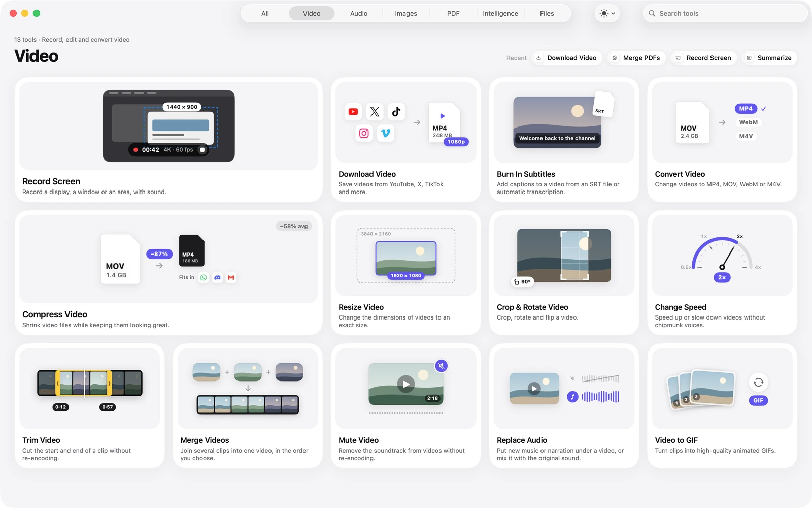Open the Burn In Subtitles preview image
This screenshot has height=508, width=812.
557,122
